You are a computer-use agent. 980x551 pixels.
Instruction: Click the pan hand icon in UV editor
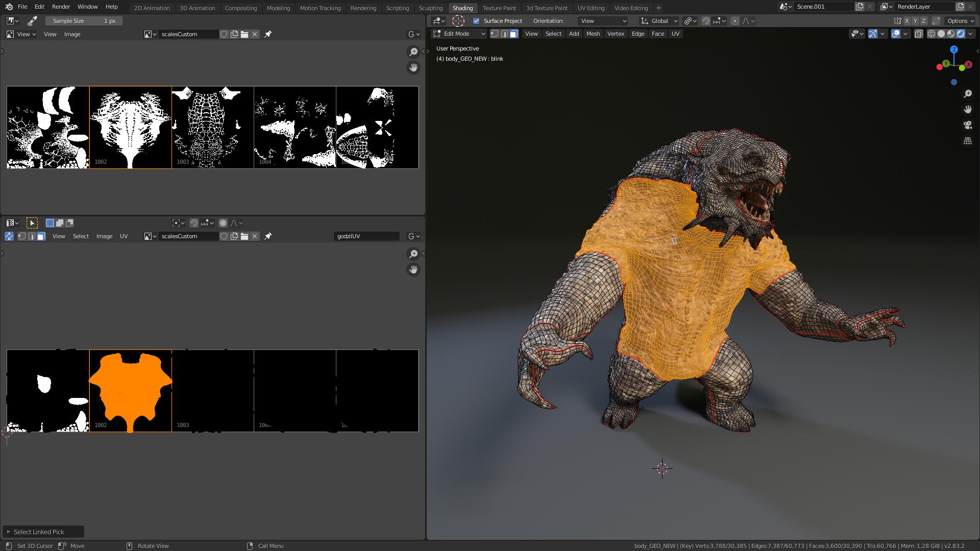click(x=413, y=269)
